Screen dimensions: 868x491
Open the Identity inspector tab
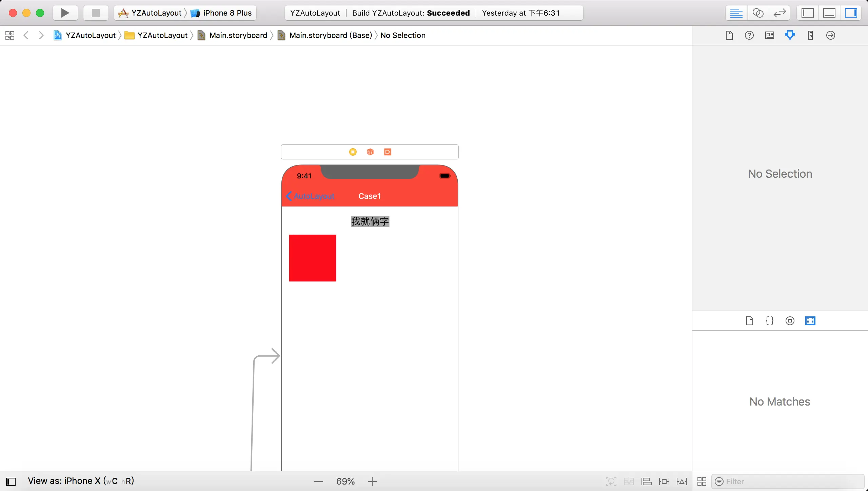[769, 35]
